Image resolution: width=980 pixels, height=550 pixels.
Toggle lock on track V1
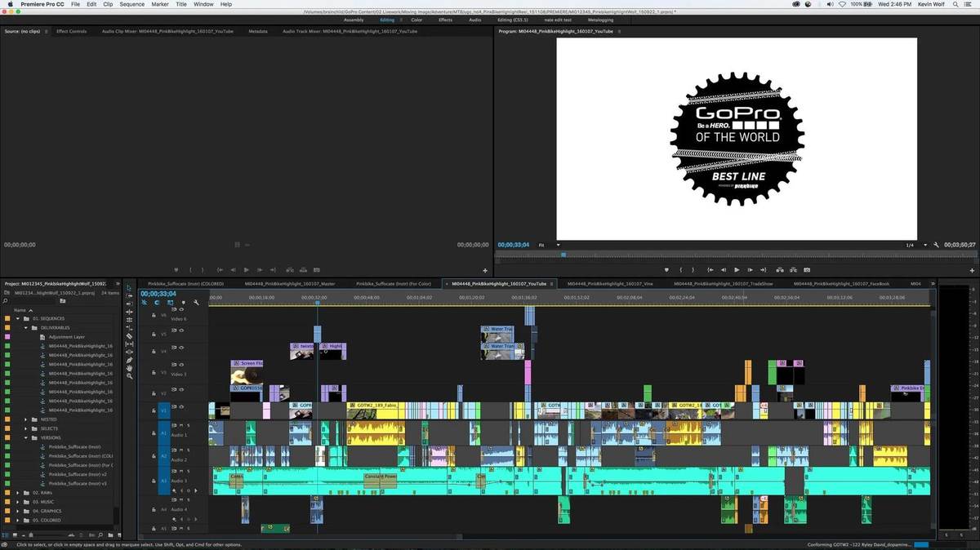click(154, 410)
